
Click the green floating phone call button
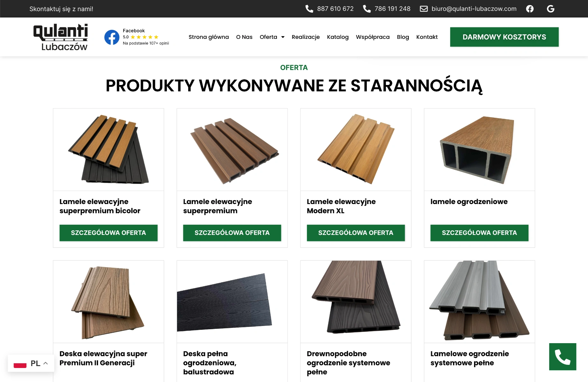coord(563,357)
